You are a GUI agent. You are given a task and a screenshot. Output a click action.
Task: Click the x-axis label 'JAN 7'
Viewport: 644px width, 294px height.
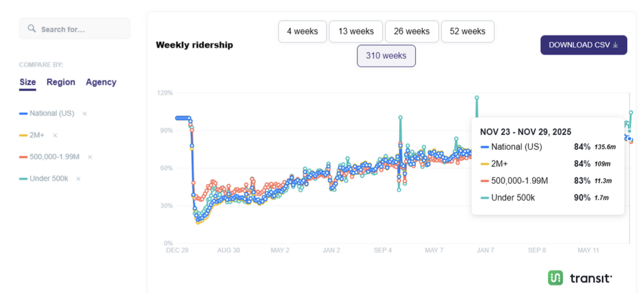(485, 250)
